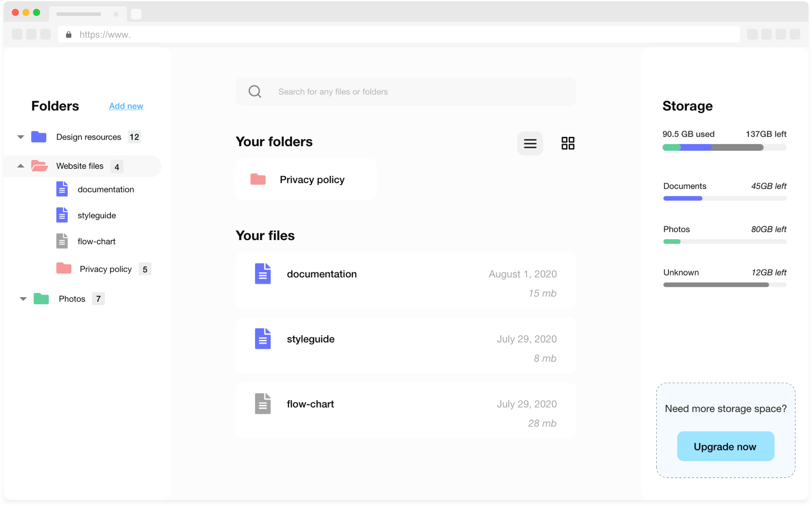
Task: Open the styleguide file icon
Action: 264,339
